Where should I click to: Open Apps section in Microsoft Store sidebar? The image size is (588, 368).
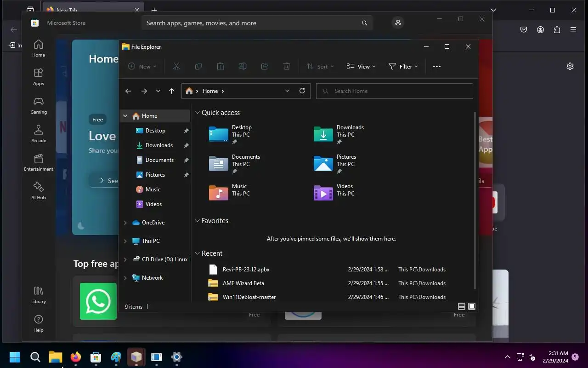pos(39,77)
